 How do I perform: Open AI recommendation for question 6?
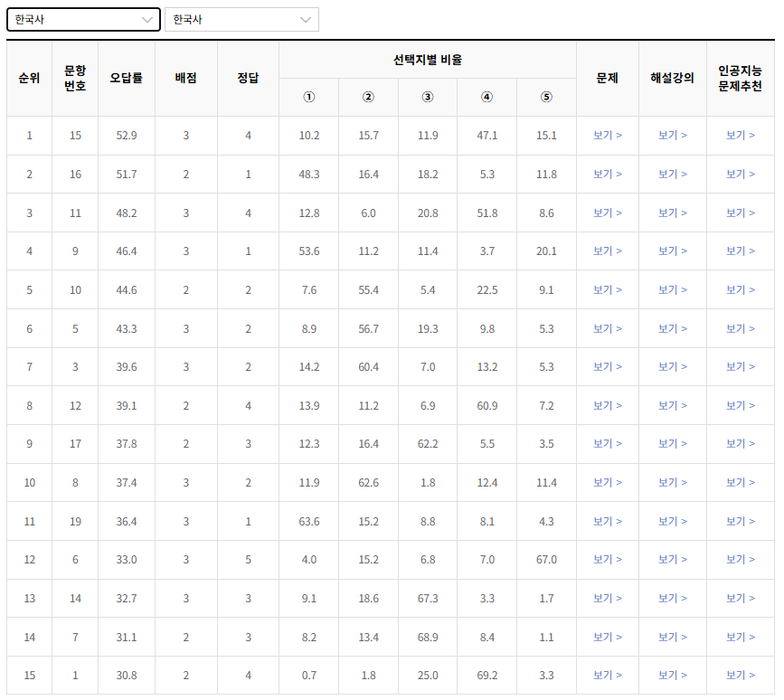740,559
